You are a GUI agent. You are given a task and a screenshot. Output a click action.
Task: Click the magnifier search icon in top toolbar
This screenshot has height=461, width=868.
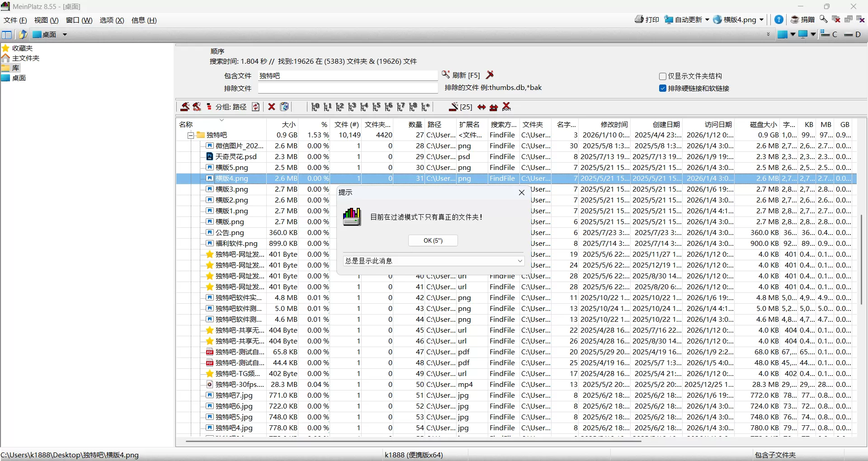pos(823,19)
